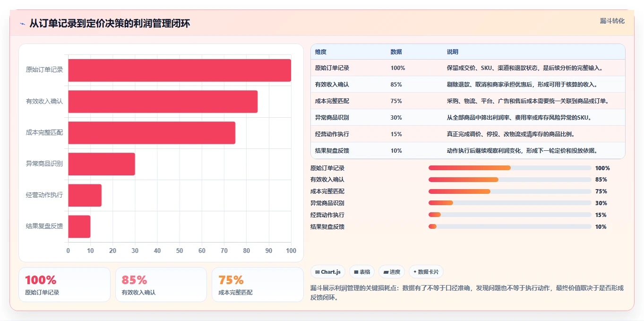Click the 原始订单记录 100% progress bar

(510, 168)
